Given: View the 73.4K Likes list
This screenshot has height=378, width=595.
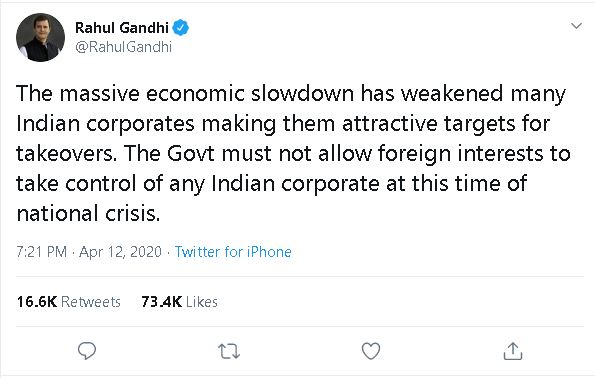Looking at the screenshot, I should 179,302.
